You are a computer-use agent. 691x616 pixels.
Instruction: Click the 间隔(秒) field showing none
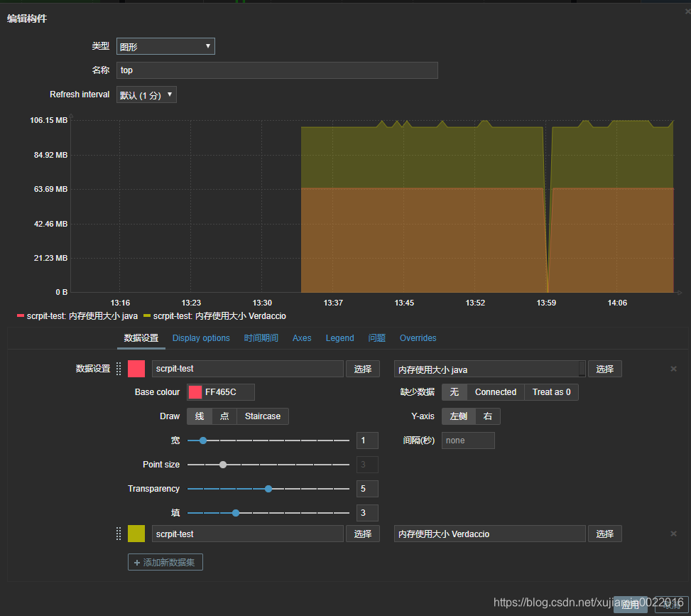(468, 441)
